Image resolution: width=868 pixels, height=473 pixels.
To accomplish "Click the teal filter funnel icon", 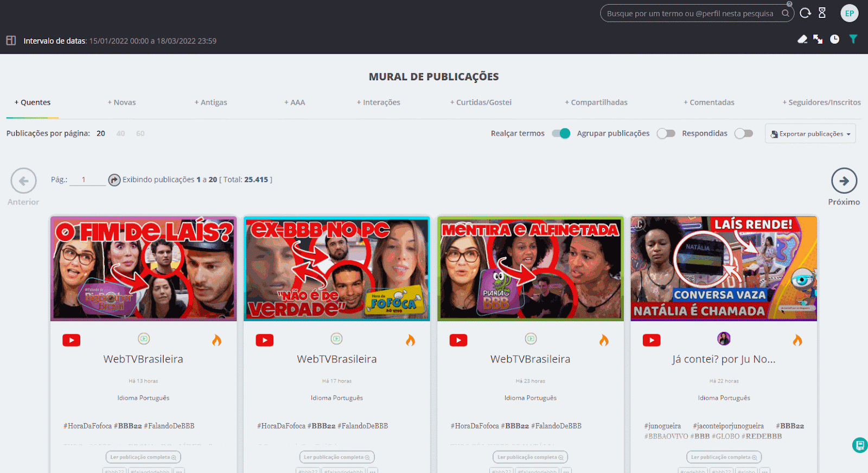I will (x=853, y=39).
